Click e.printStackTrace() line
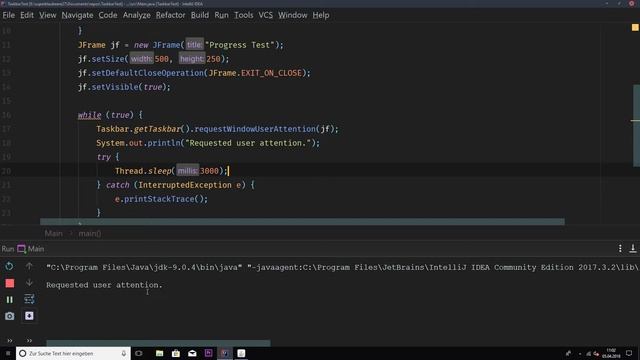Screen dimensions: 640x360 pyautogui.click(x=161, y=199)
